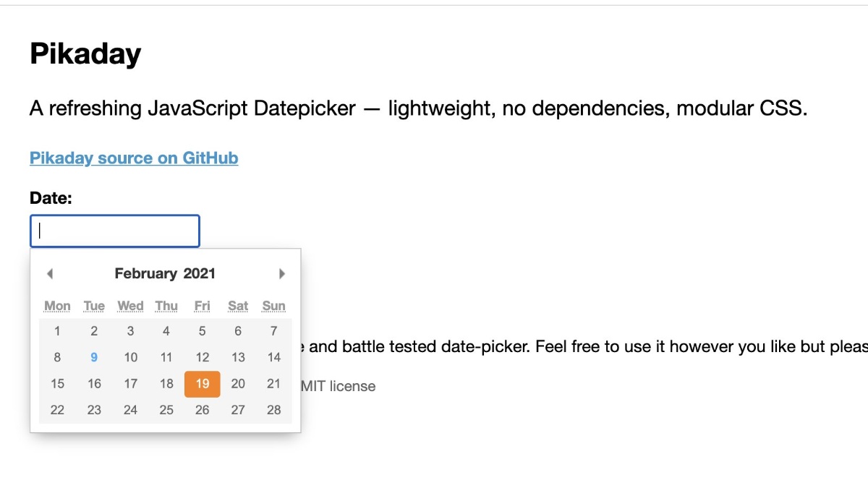Select February 6 in the calendar

[x=238, y=332]
